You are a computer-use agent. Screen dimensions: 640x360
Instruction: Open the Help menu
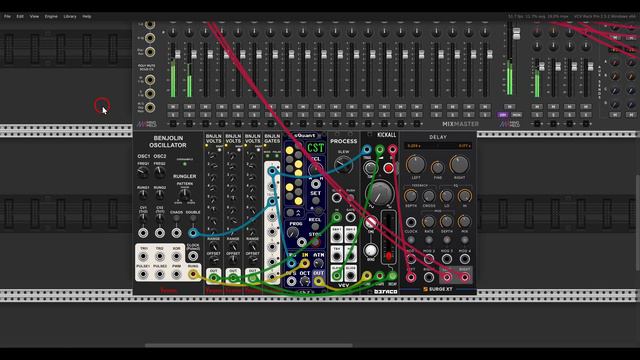pos(87,16)
